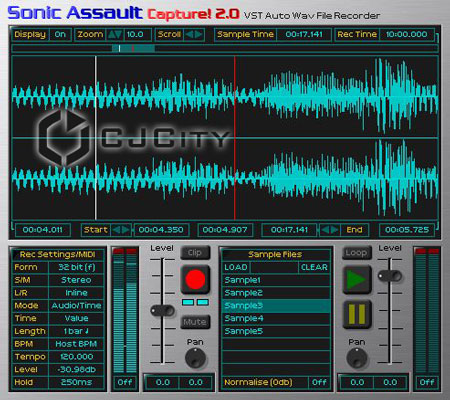This screenshot has height=400, width=450.
Task: Toggle the Mute button
Action: (195, 322)
